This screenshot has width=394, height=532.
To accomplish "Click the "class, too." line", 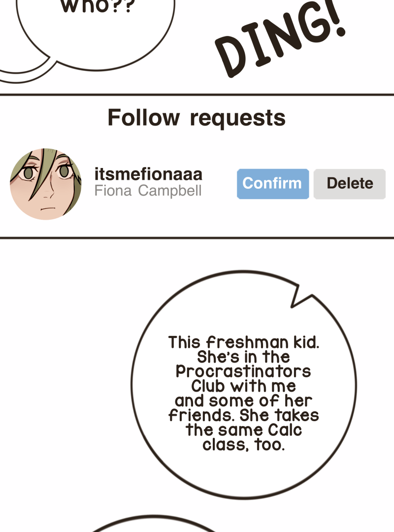I will coord(244,445).
